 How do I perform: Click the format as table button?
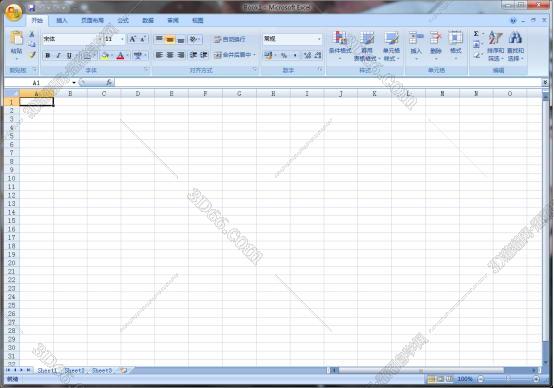pos(367,46)
